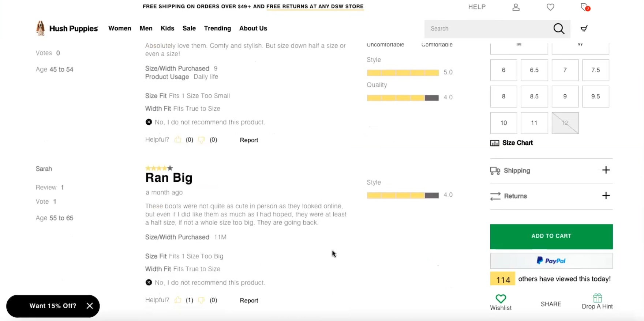The width and height of the screenshot is (644, 321).
Task: Thumbs down Sarah's Ran Big review
Action: coord(201,300)
